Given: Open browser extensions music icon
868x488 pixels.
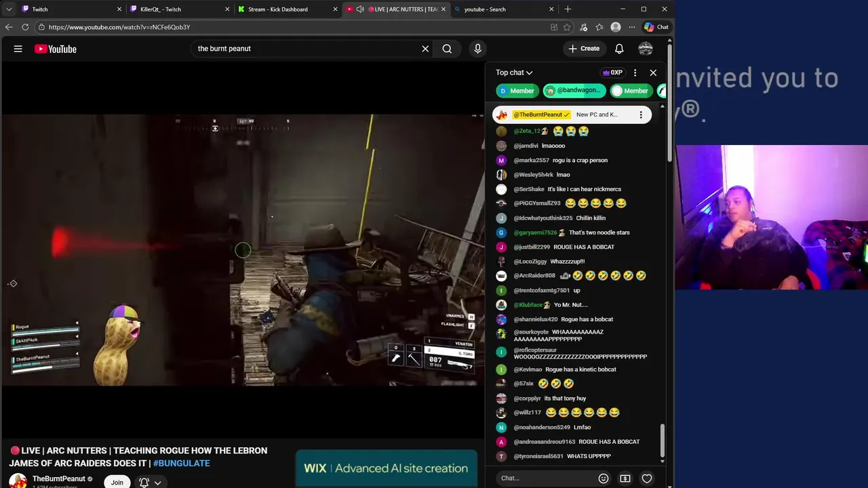Looking at the screenshot, I should [583, 27].
